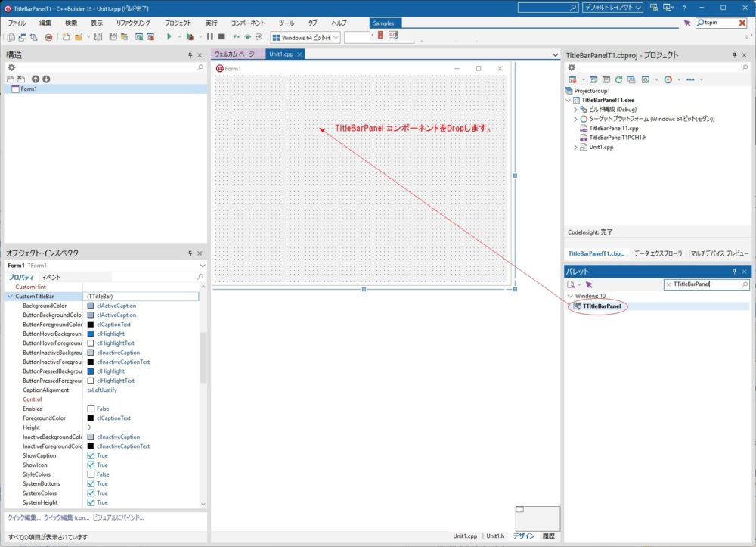Collapse the Windows 10 palette category
This screenshot has height=547, width=756.
point(570,296)
